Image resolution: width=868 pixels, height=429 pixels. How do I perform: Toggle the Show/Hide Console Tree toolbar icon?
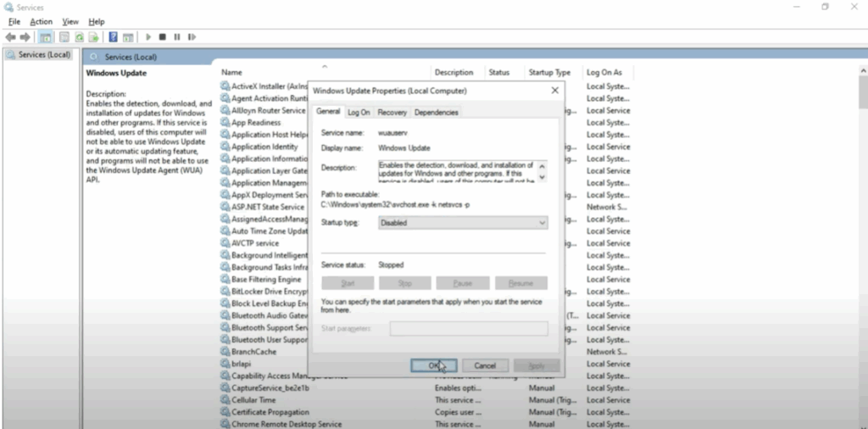46,37
